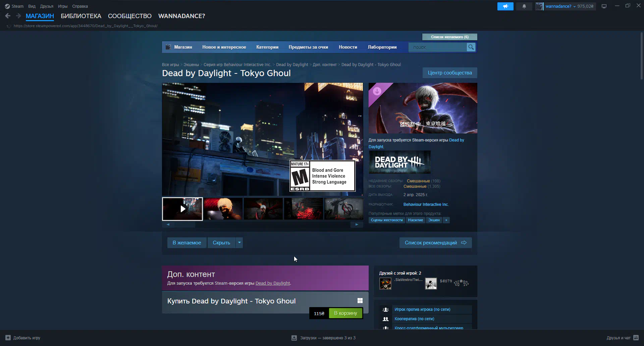Open Центр сообщества button
This screenshot has width=644, height=346.
pos(450,73)
